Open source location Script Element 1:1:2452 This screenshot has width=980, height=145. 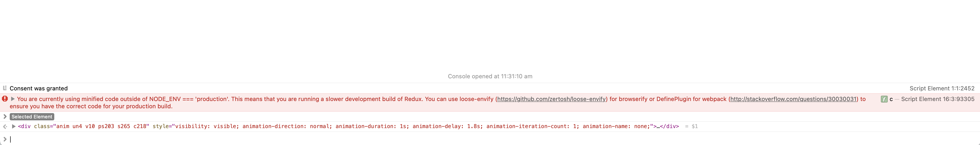coord(942,88)
